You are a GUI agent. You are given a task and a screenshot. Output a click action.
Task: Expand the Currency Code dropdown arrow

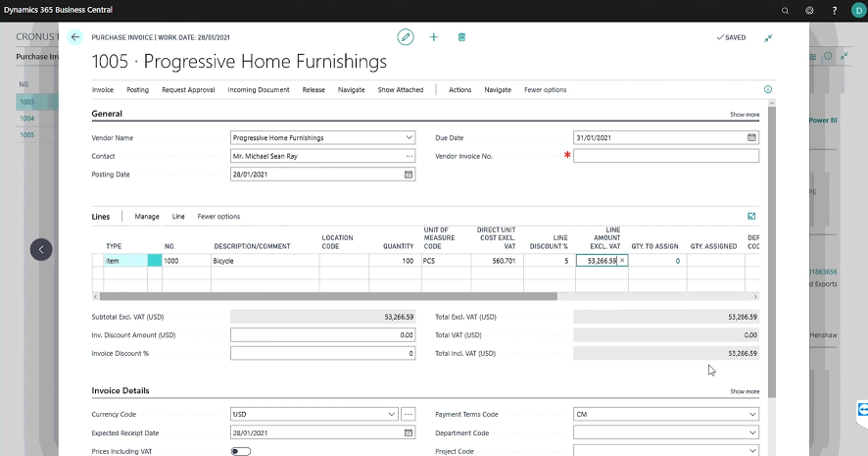point(391,414)
